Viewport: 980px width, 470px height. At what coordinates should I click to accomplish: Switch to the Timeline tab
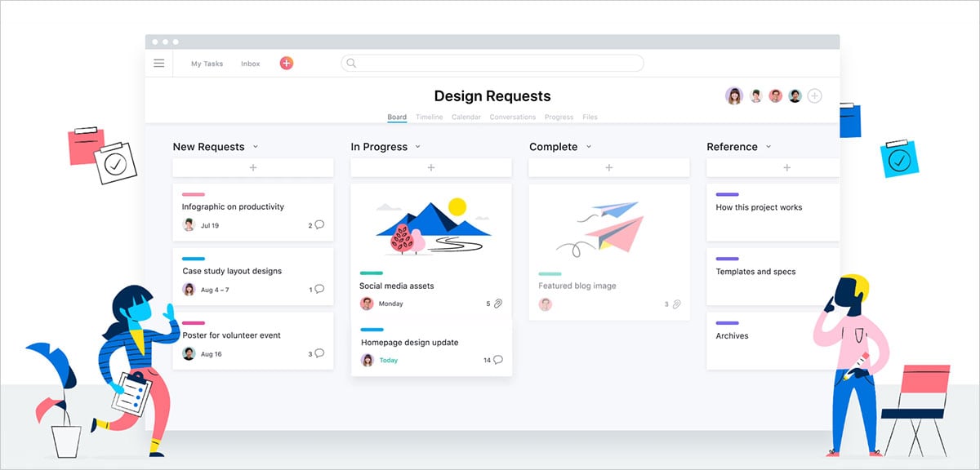pos(429,117)
